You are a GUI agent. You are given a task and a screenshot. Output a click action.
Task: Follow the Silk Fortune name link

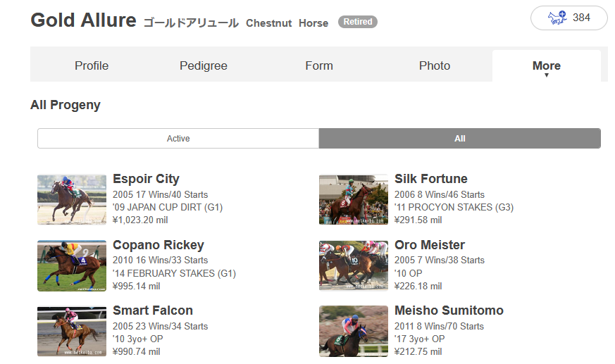click(x=430, y=179)
